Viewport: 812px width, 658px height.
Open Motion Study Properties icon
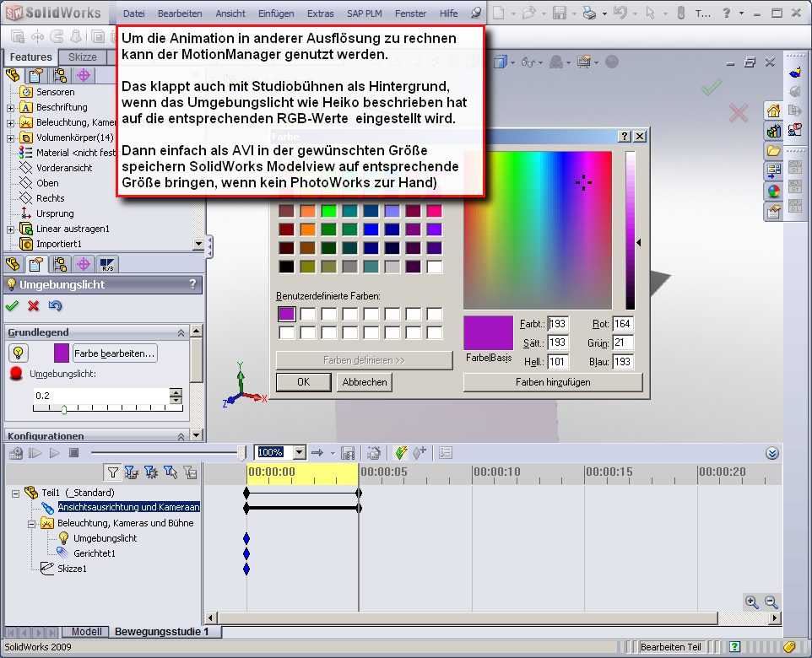(x=446, y=454)
